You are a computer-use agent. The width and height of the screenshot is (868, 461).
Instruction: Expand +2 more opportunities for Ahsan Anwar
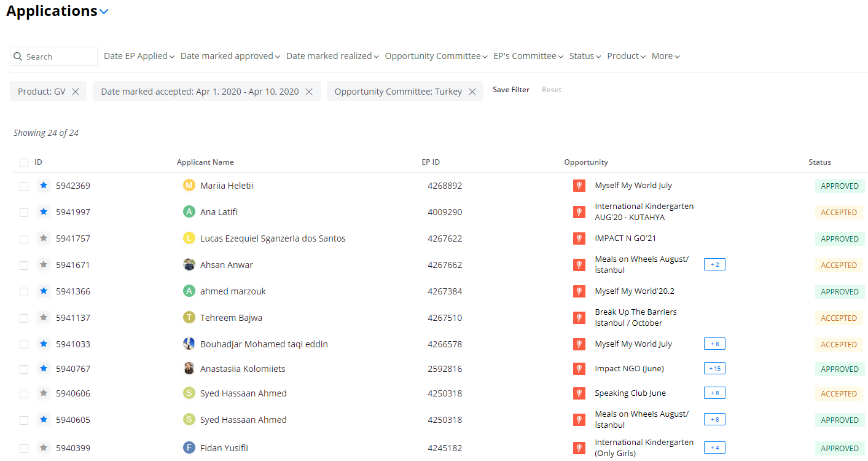tap(714, 264)
